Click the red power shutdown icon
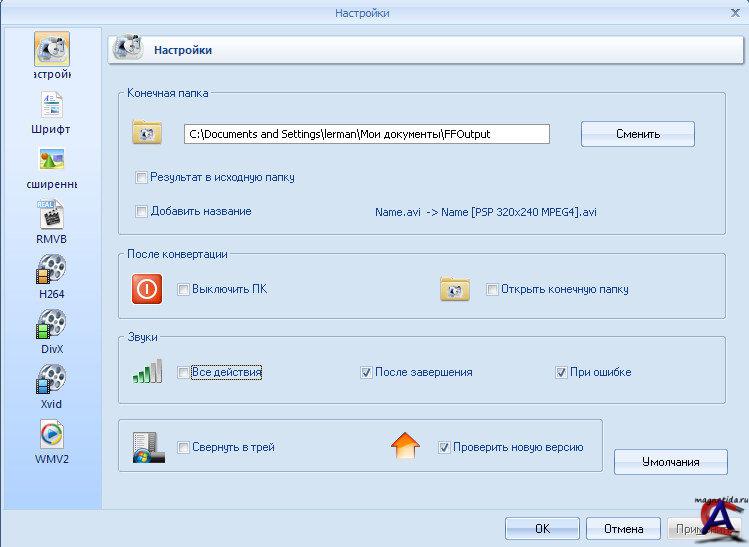Screen dimensions: 749x547 tap(147, 289)
